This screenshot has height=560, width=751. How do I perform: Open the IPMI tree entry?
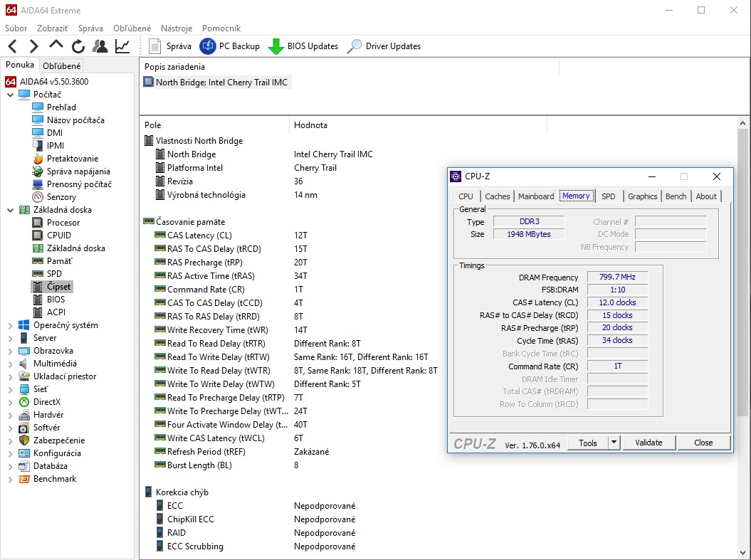pos(55,145)
